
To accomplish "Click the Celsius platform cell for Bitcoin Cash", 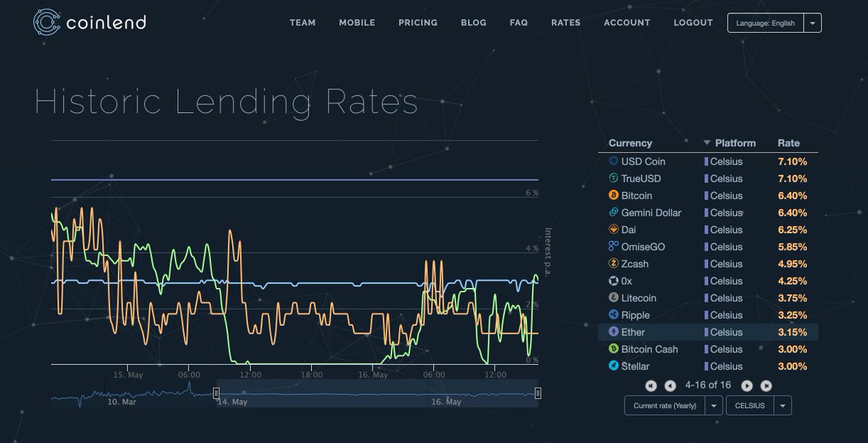I will point(723,349).
